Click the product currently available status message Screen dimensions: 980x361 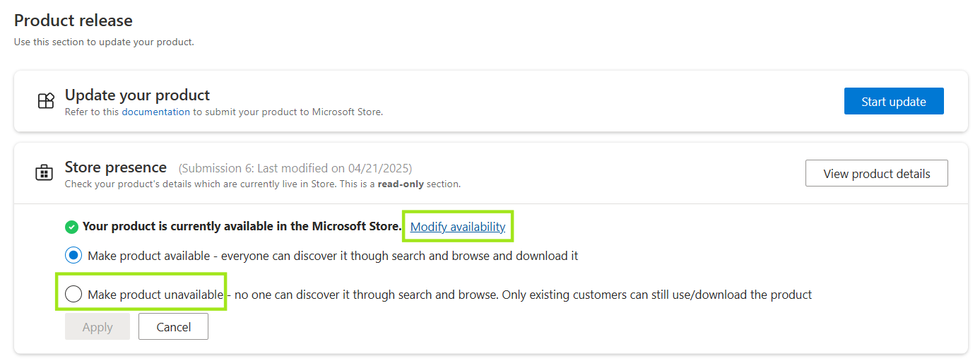242,227
